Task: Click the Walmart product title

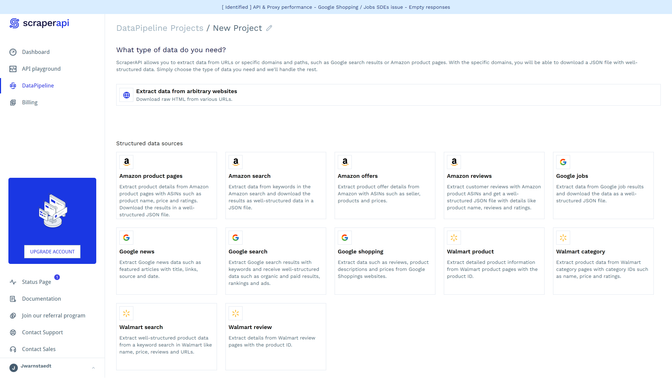Action: (470, 252)
